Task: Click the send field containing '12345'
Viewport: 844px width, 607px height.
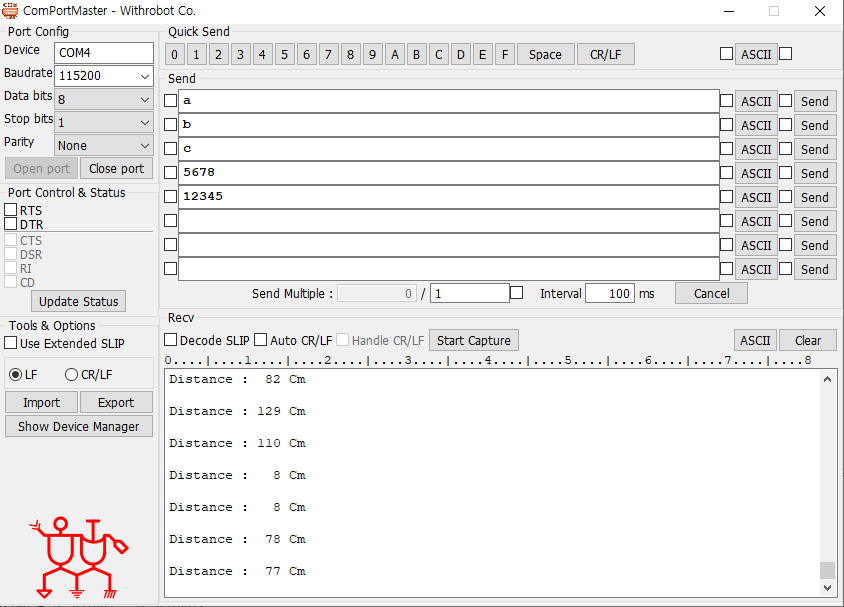Action: point(449,197)
